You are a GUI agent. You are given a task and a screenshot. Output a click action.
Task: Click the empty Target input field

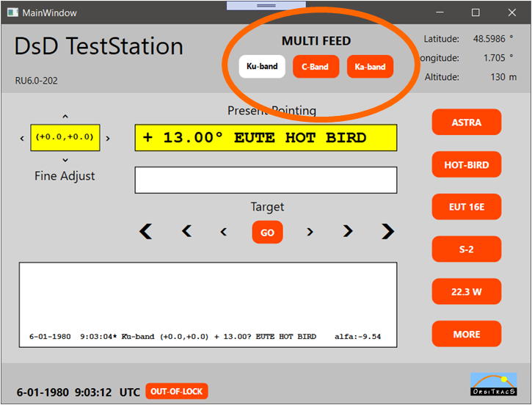(266, 180)
